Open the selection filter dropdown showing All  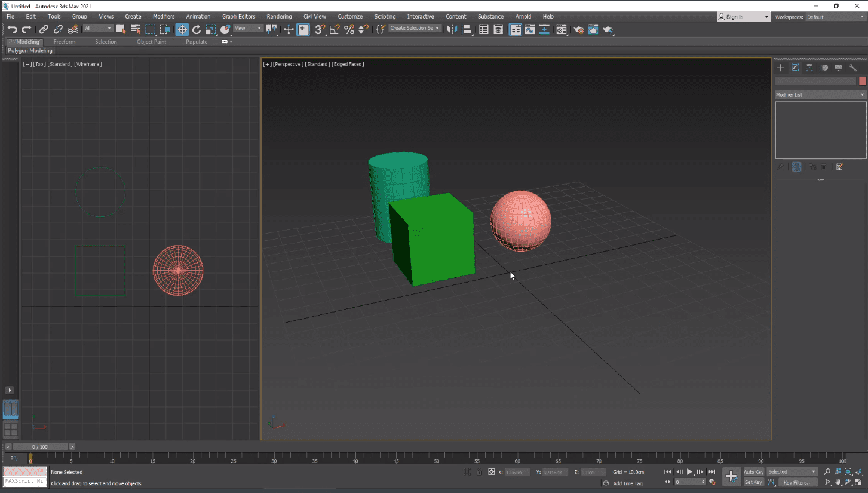pyautogui.click(x=99, y=27)
